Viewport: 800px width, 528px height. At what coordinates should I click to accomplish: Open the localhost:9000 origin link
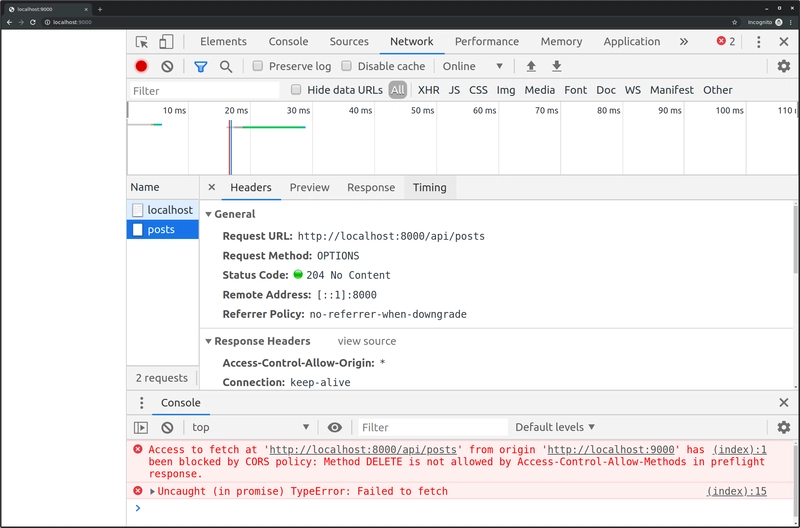(x=611, y=449)
